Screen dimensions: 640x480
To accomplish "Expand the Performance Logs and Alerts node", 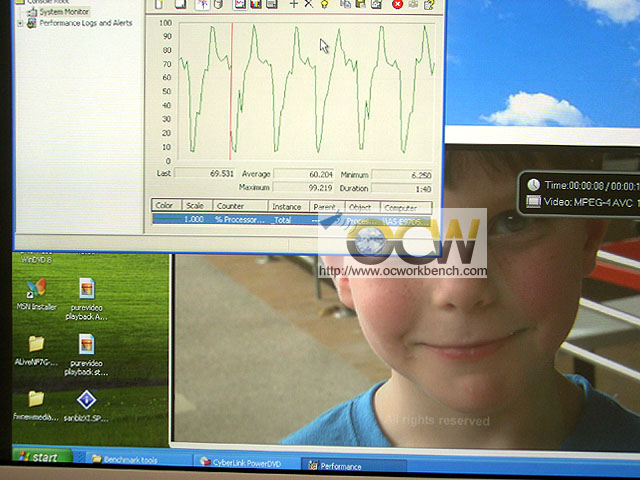I will pyautogui.click(x=20, y=23).
